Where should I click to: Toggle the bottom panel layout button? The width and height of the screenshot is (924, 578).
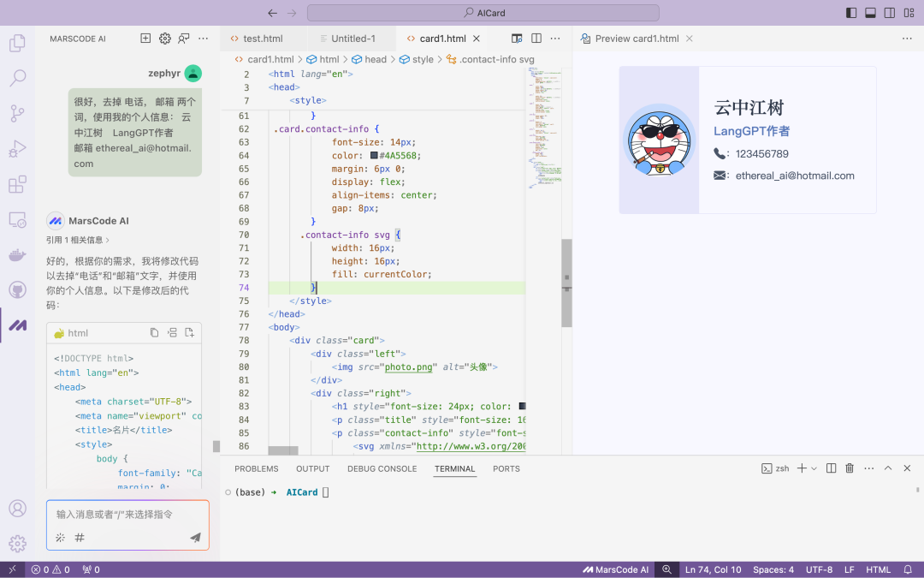pos(870,13)
